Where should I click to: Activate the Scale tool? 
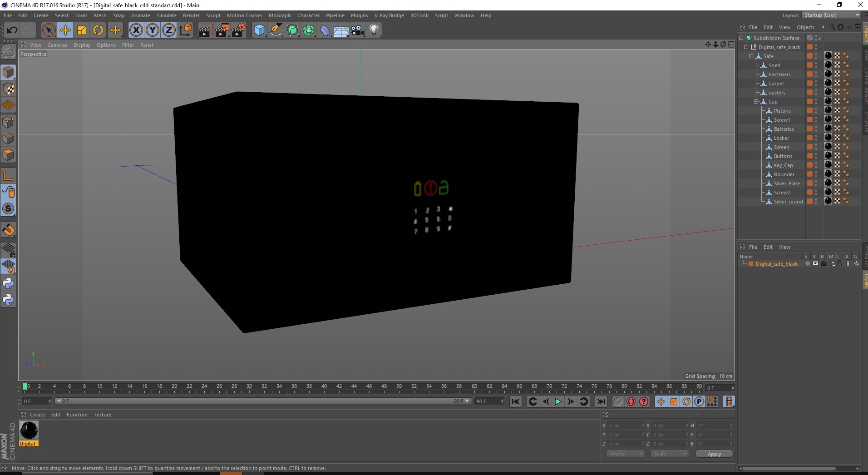coord(82,30)
